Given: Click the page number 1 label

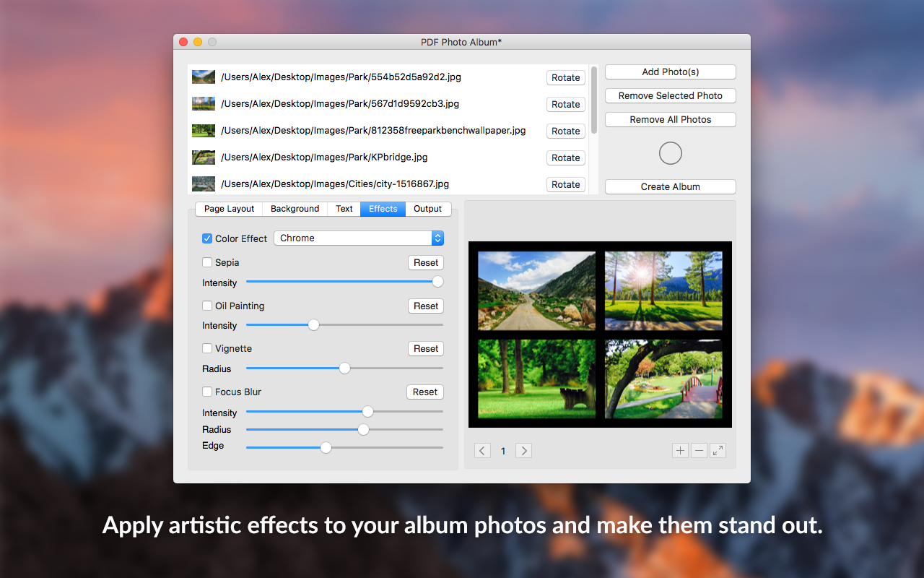Looking at the screenshot, I should click(x=503, y=451).
